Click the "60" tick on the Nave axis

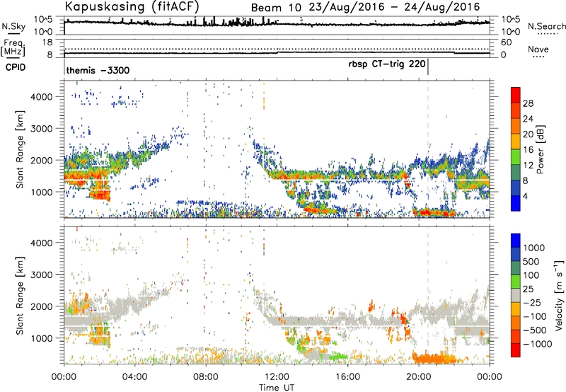tap(506, 42)
